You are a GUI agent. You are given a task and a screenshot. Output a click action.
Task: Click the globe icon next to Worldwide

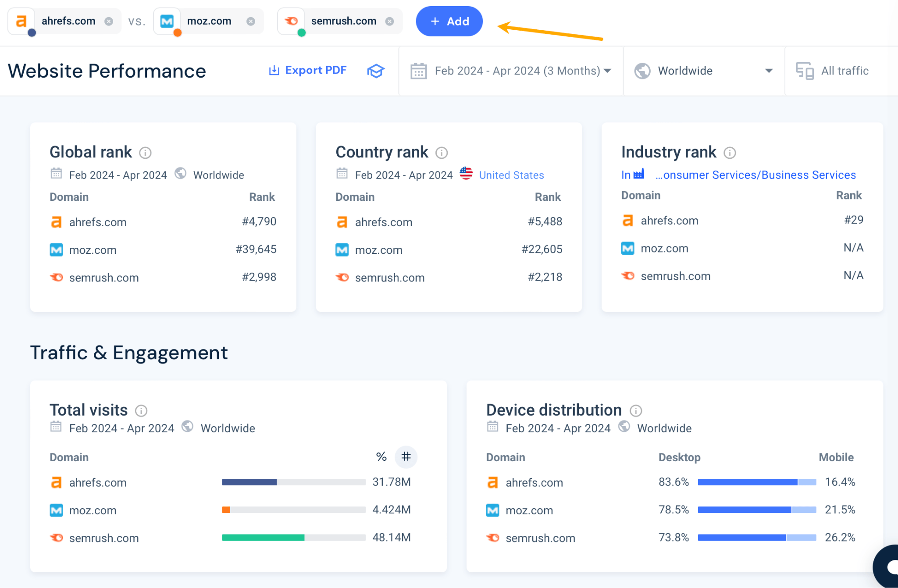click(642, 71)
